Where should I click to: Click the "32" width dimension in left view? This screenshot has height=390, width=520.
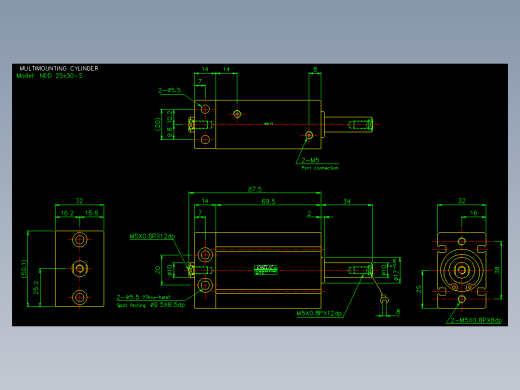79,201
